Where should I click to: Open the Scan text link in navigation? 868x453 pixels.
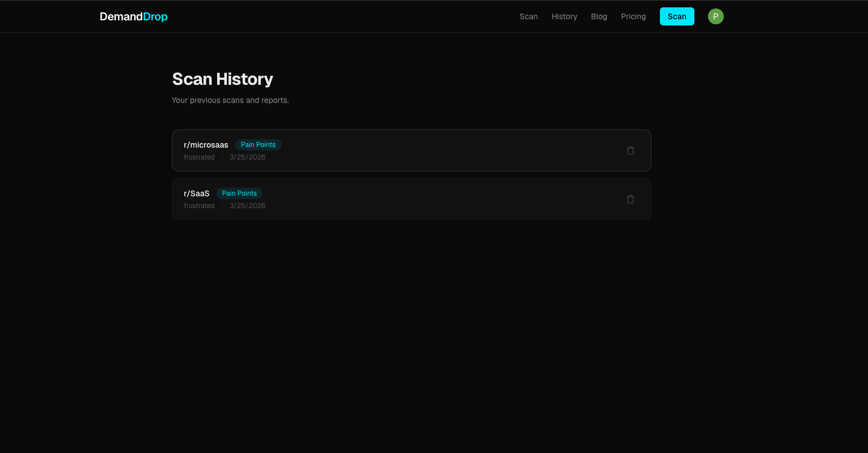click(529, 16)
